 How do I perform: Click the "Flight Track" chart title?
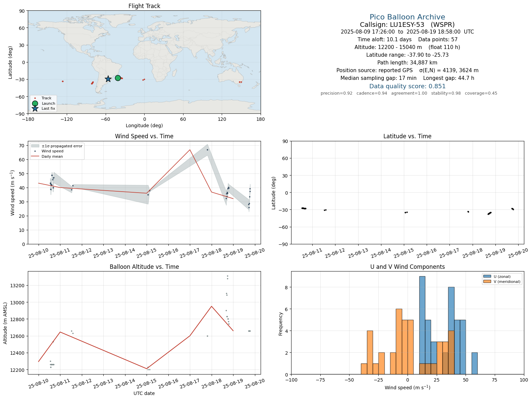(144, 6)
